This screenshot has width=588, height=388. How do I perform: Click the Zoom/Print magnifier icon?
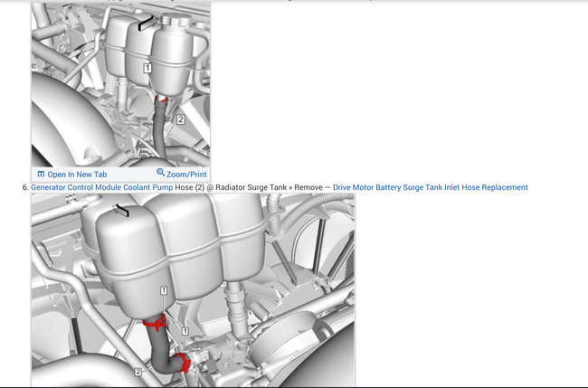[x=160, y=172]
